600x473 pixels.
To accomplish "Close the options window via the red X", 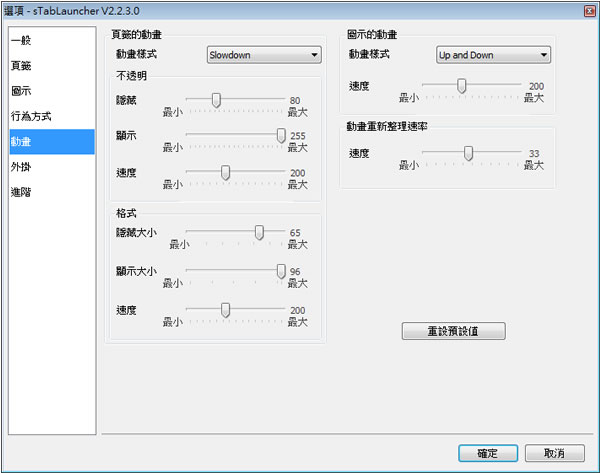I will pos(590,11).
